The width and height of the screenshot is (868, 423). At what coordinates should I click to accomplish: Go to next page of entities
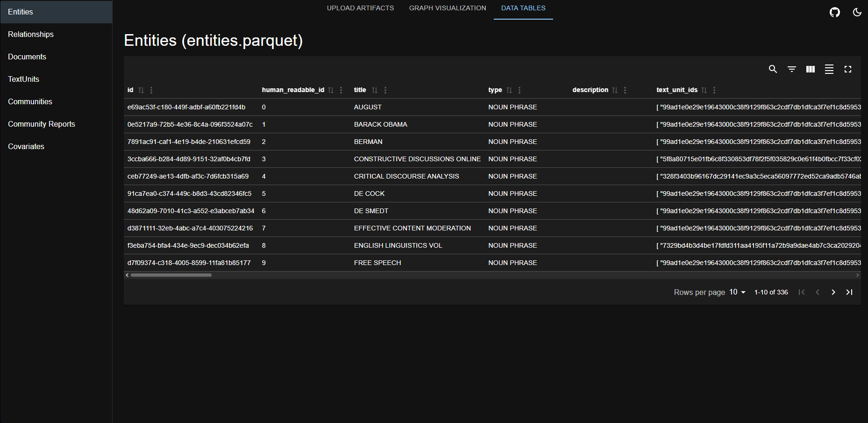click(x=833, y=292)
